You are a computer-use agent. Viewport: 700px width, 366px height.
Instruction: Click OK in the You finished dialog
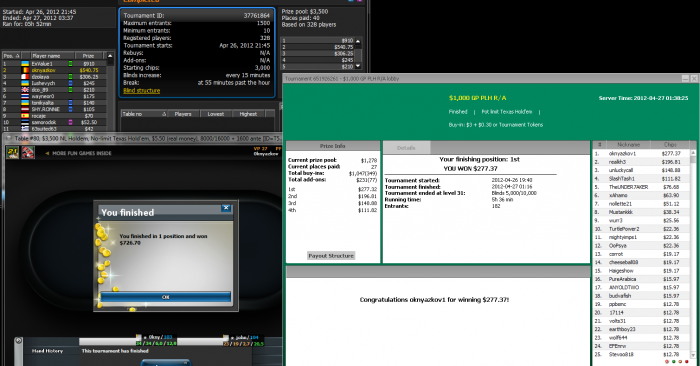(x=165, y=297)
